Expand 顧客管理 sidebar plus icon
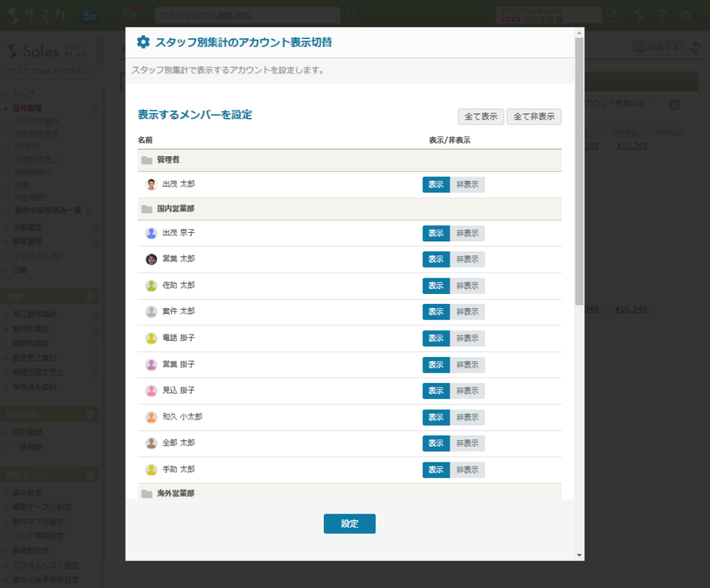710x588 pixels. 96,243
